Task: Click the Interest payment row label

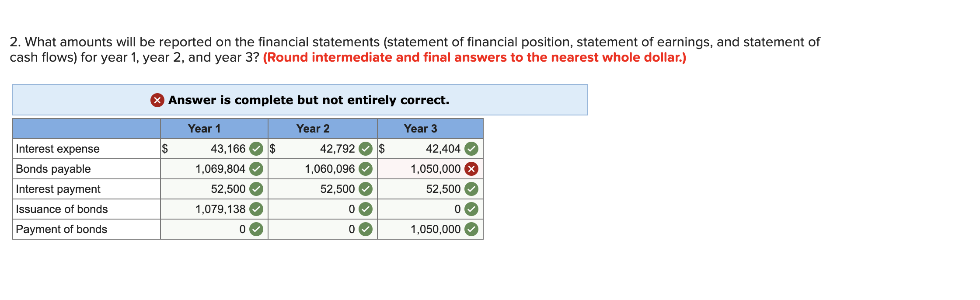Action: pos(58,189)
